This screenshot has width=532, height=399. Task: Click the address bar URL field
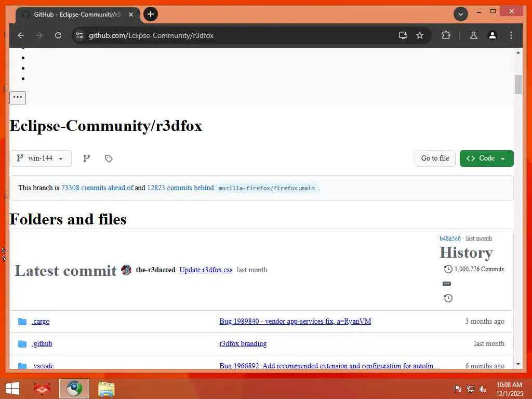[237, 35]
